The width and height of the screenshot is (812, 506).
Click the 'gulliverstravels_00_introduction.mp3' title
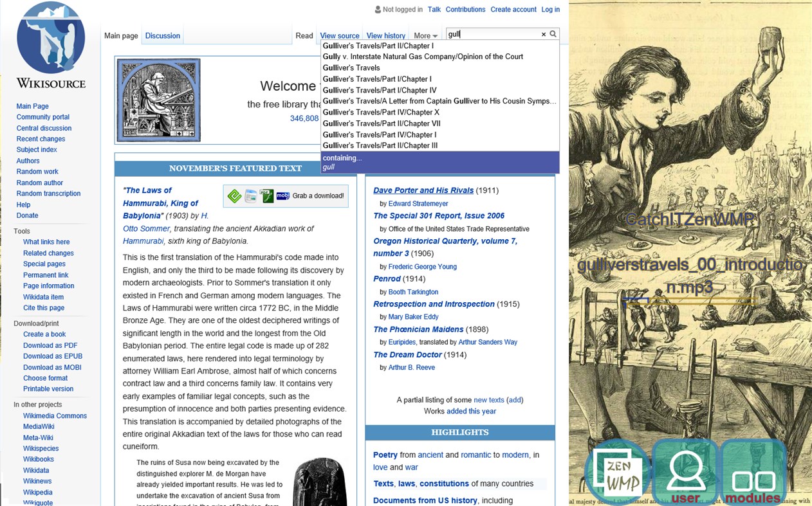(690, 276)
